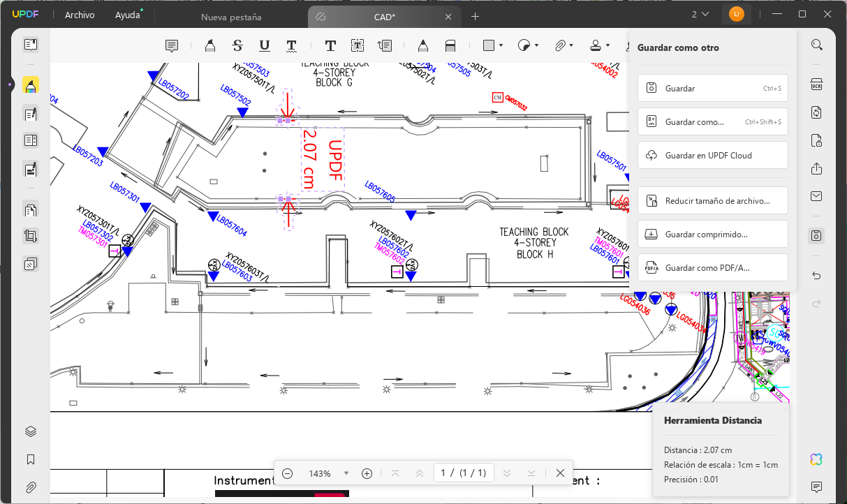Open the attachments panel icon
The width and height of the screenshot is (847, 504).
click(x=31, y=487)
